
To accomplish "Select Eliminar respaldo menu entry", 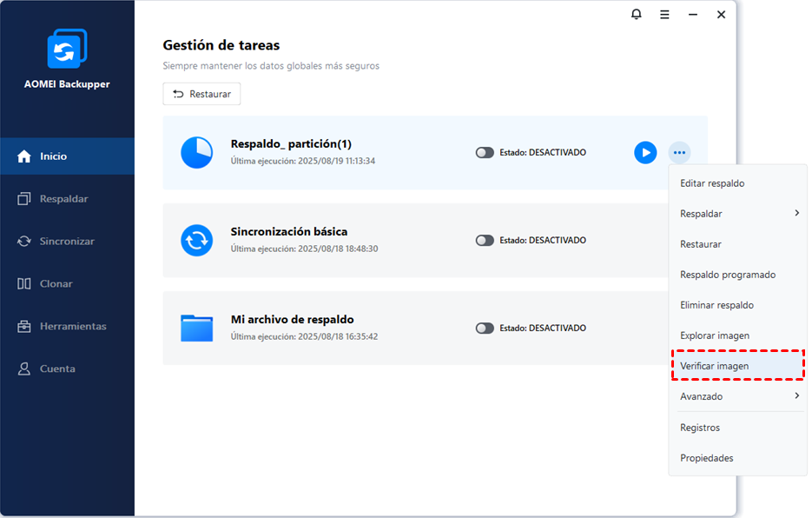I will 716,305.
